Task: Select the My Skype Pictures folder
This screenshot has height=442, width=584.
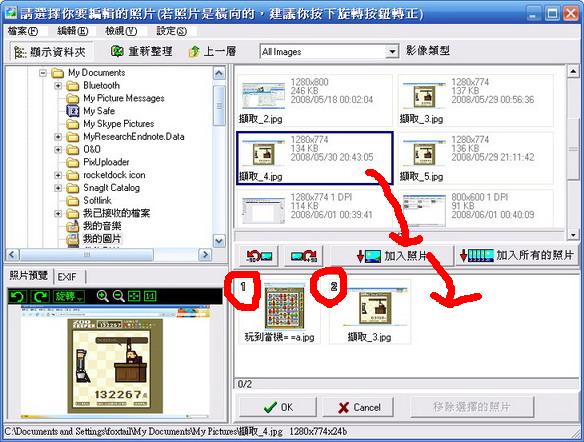Action: [118, 124]
